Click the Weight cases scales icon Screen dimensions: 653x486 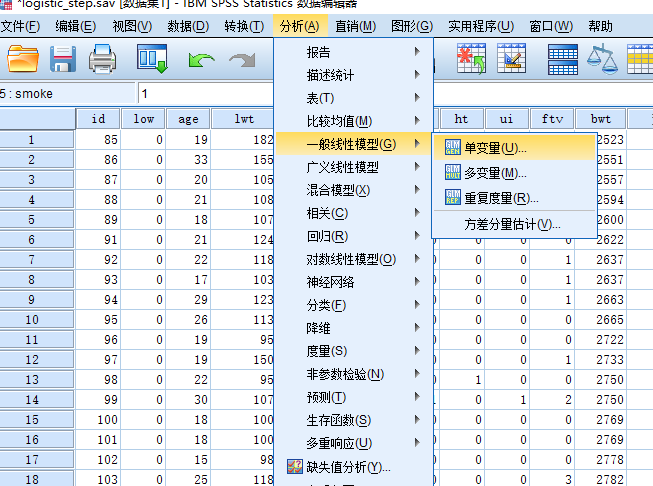[x=602, y=59]
